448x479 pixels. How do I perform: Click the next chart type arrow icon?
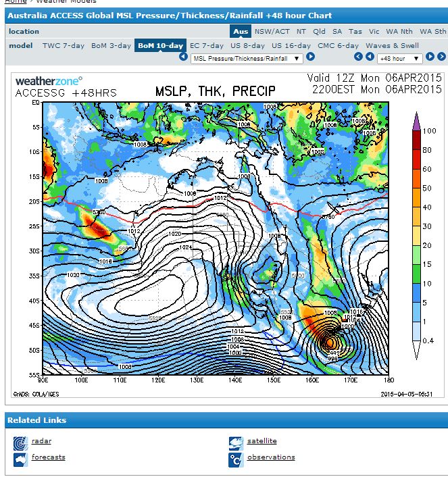310,57
